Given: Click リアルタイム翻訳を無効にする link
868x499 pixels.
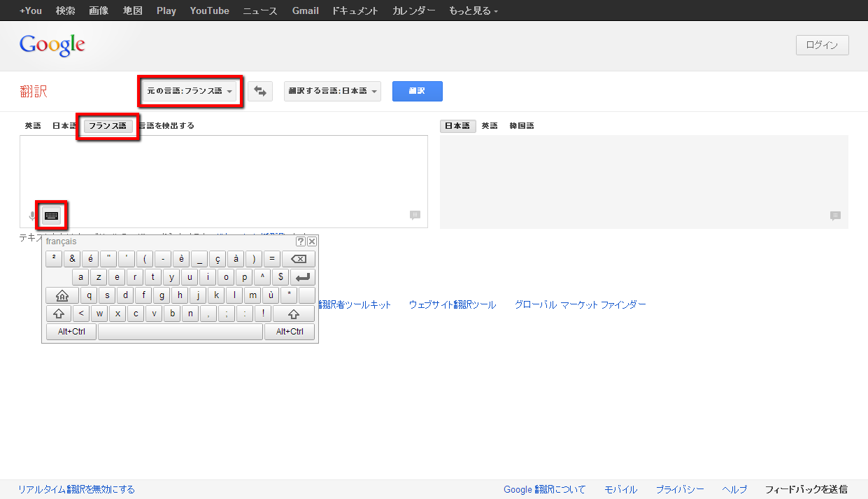Looking at the screenshot, I should [x=76, y=489].
